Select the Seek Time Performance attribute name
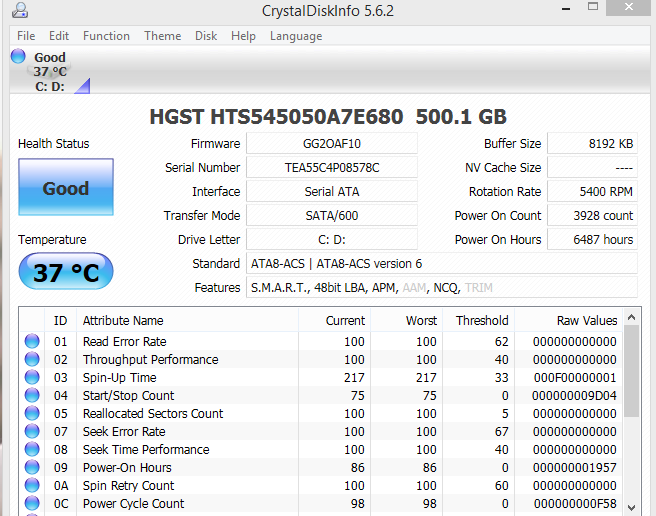656x516 pixels. [146, 449]
